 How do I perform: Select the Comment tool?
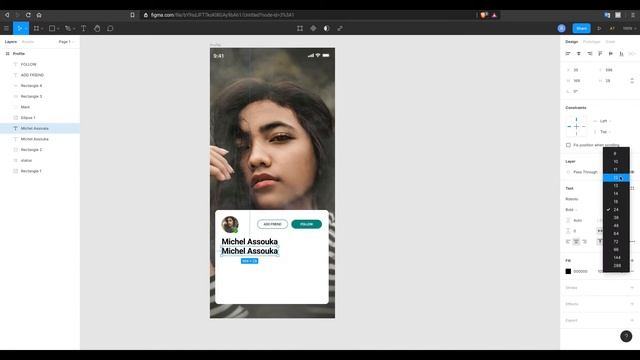click(x=110, y=28)
